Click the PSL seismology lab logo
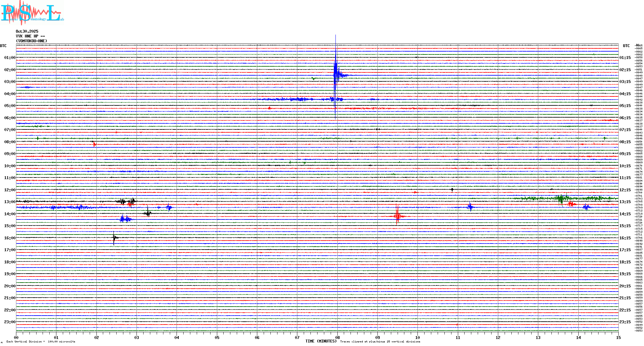This screenshot has height=346, width=644. point(32,13)
